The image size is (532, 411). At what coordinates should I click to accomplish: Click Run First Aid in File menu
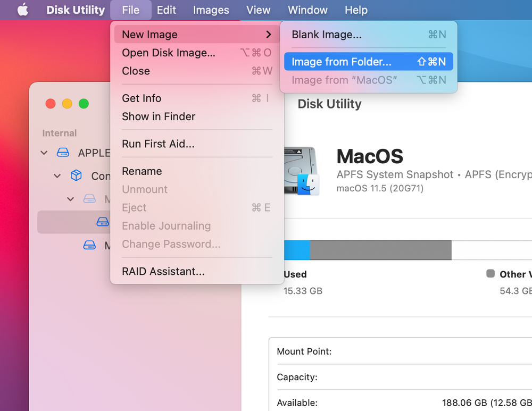coord(158,144)
